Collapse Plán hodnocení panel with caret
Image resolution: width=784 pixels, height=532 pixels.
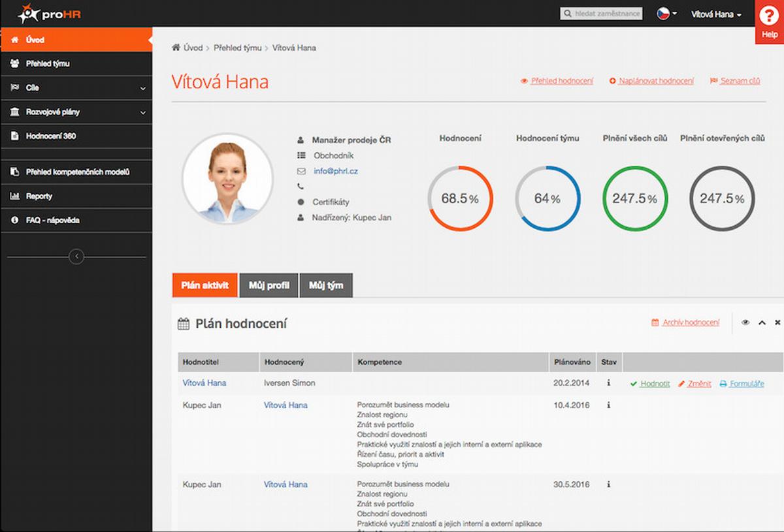click(x=762, y=322)
